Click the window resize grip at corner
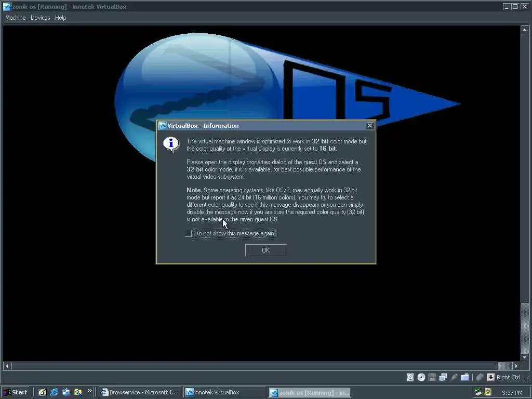This screenshot has width=532, height=399. [527, 380]
